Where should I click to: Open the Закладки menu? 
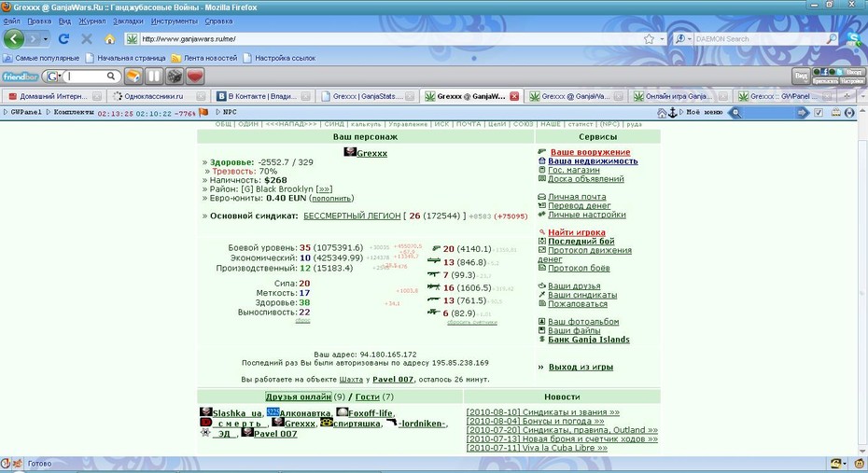128,21
